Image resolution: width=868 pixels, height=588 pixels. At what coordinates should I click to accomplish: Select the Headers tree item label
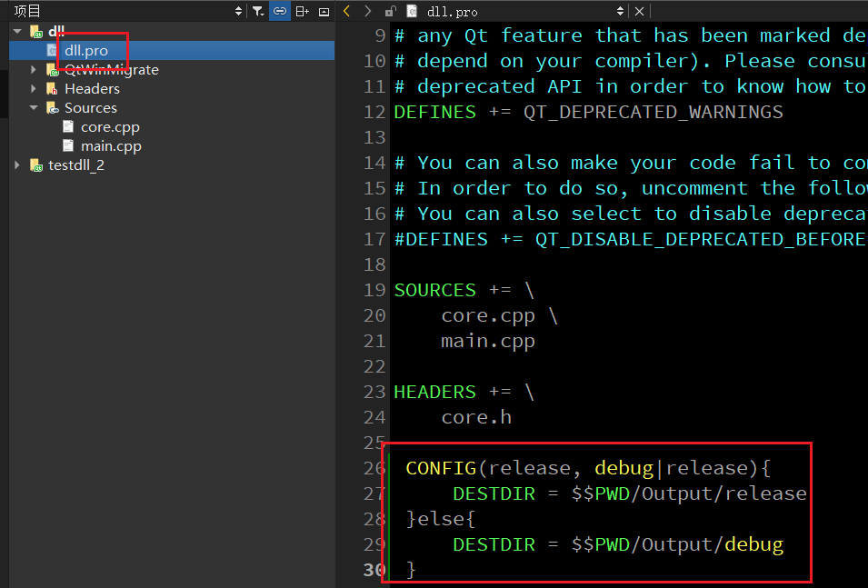92,88
